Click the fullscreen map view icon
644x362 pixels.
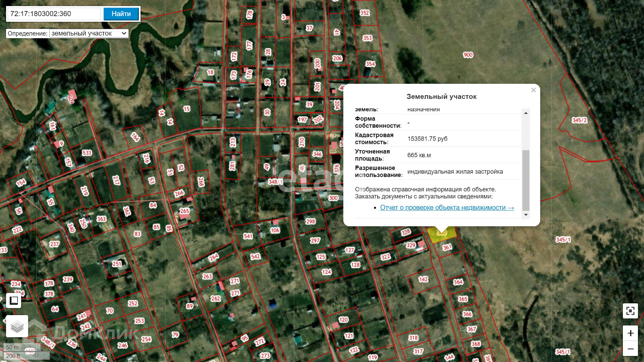(630, 311)
